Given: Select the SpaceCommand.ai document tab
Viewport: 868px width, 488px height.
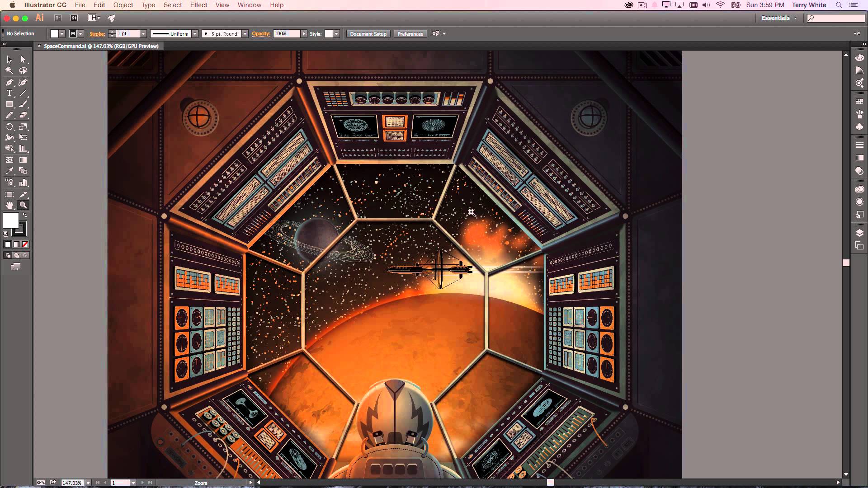Looking at the screenshot, I should 99,46.
